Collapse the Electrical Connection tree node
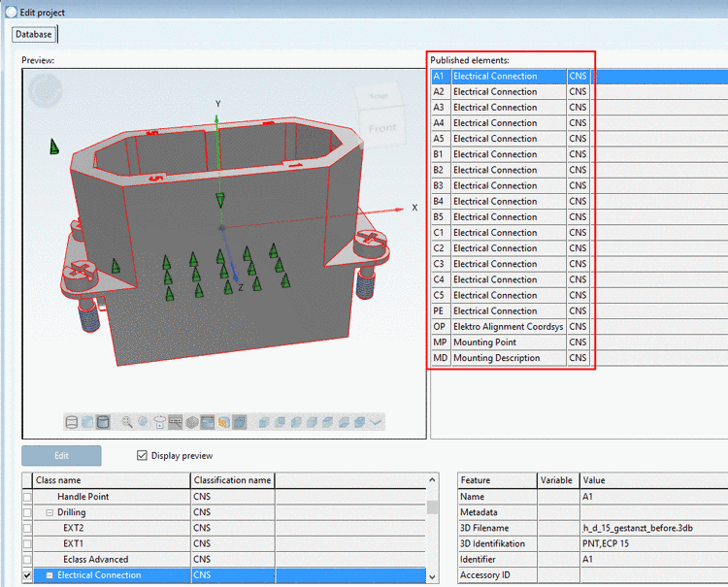The width and height of the screenshot is (728, 587). point(50,575)
